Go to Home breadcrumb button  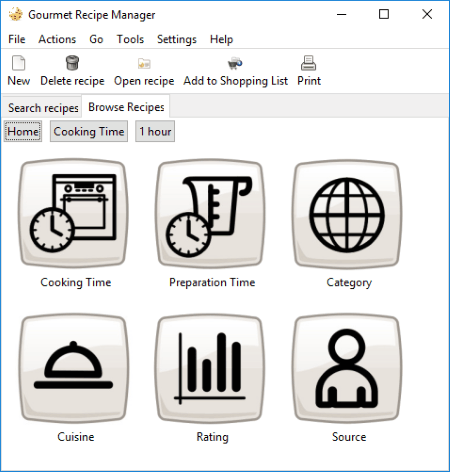pyautogui.click(x=23, y=131)
